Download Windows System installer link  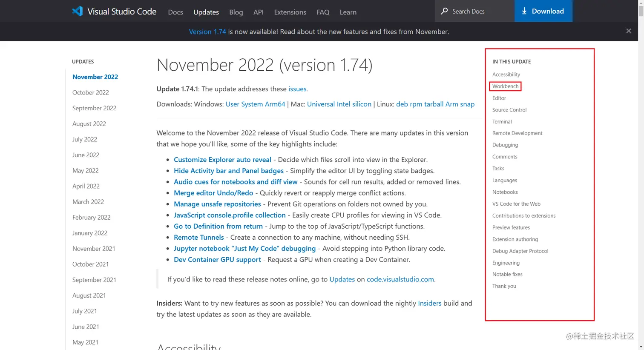coord(252,104)
